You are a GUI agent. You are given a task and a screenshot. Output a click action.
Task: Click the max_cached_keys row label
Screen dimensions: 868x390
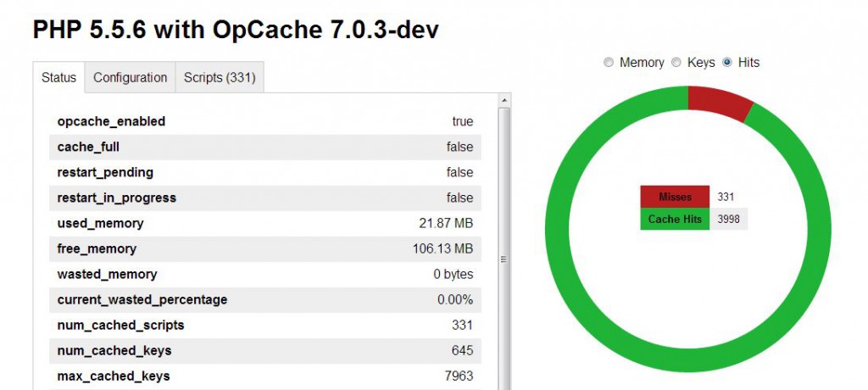114,376
